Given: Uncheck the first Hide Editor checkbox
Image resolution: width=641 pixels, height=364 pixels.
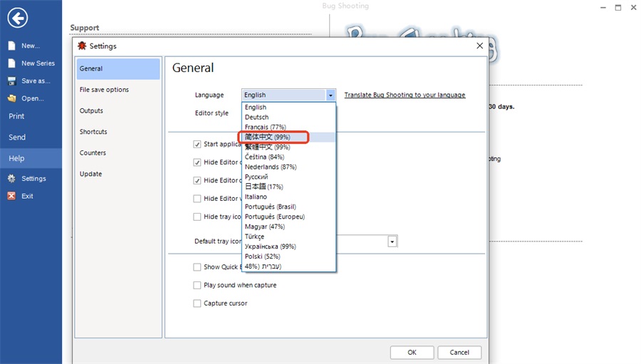Looking at the screenshot, I should coord(197,162).
